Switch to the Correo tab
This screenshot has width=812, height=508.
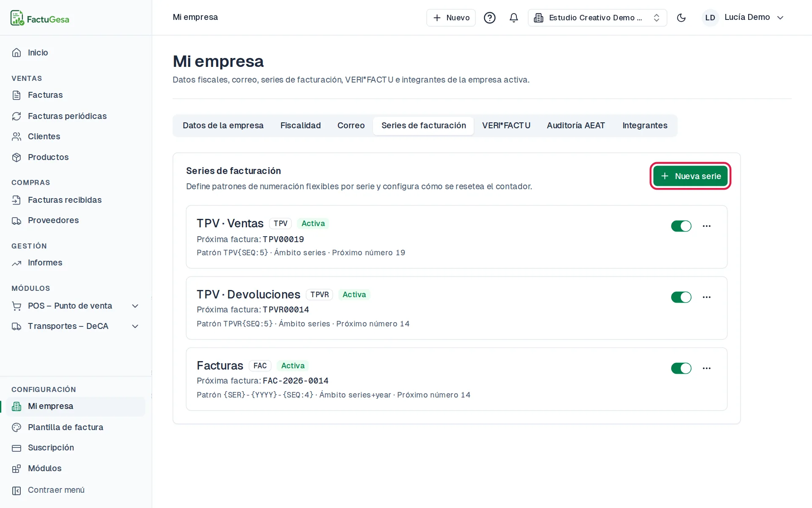pos(351,126)
